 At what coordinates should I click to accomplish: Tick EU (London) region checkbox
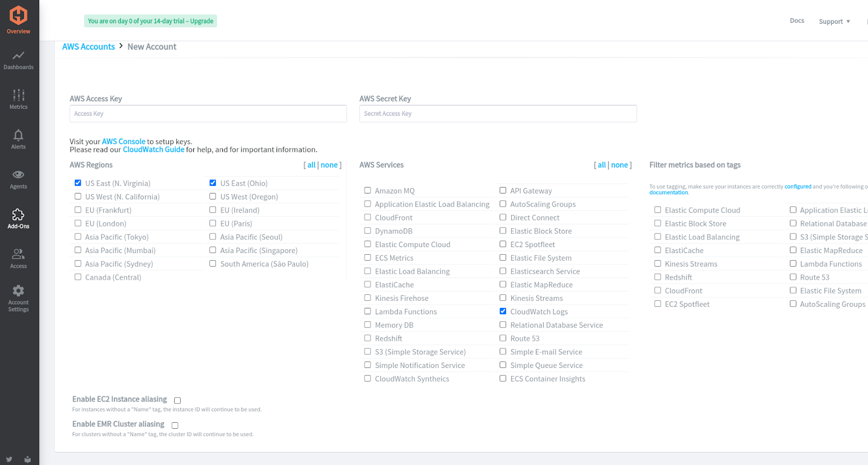[78, 223]
